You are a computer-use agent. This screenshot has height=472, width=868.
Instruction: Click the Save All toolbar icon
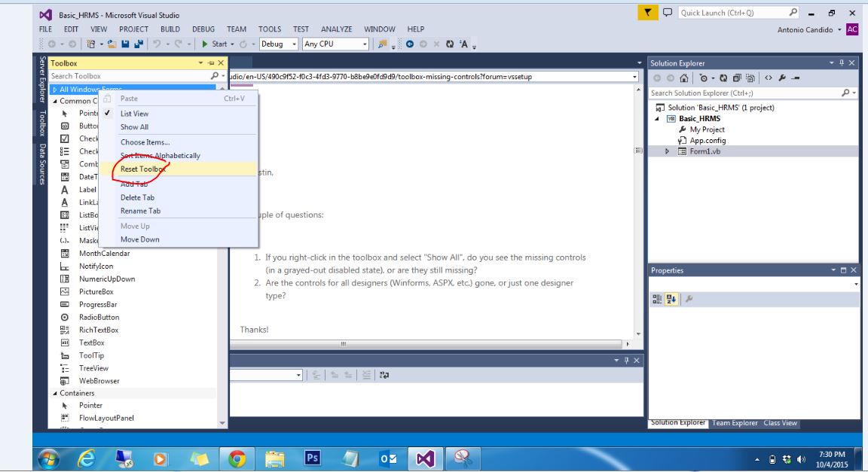coord(139,44)
